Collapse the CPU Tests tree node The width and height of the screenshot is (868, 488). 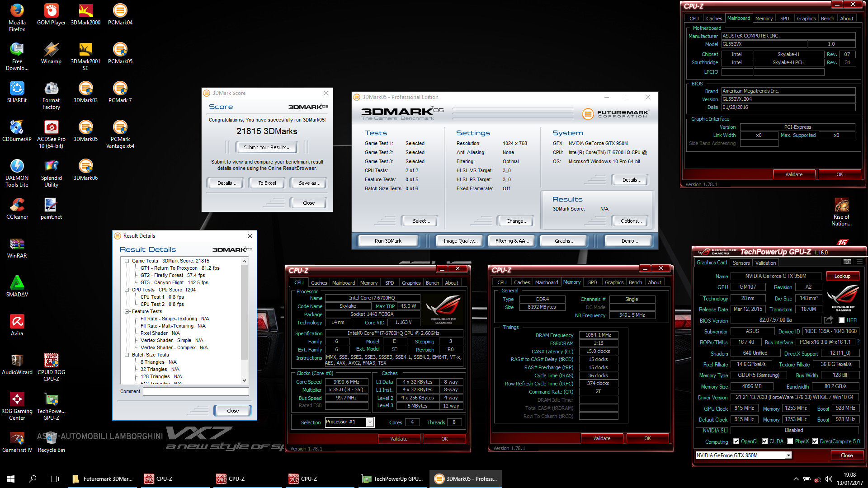click(x=127, y=290)
